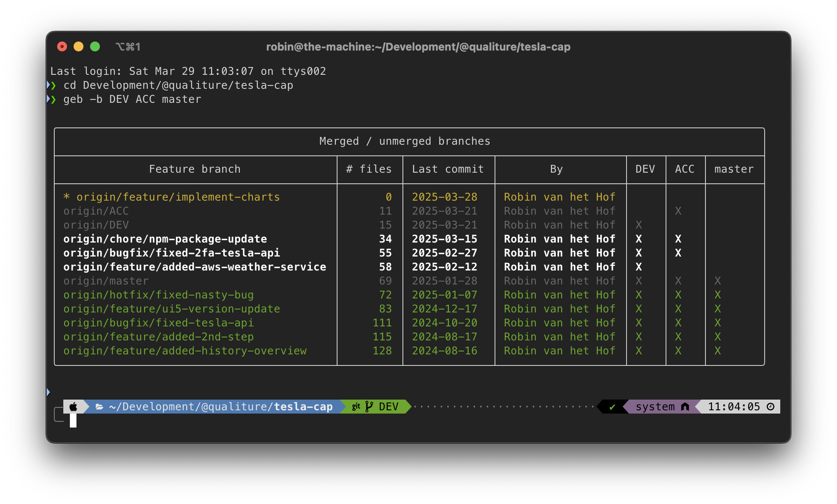
Task: Select origin/chore/npm-package-update branch
Action: (x=165, y=239)
